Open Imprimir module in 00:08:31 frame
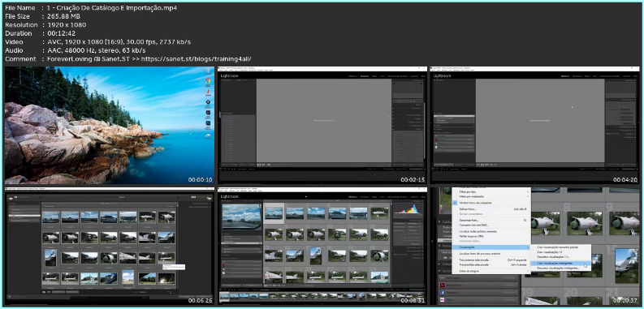This screenshot has width=644, height=309. (413, 197)
